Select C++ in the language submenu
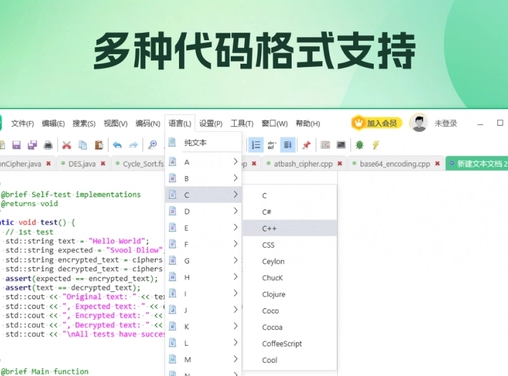This screenshot has width=508, height=376. (x=290, y=228)
